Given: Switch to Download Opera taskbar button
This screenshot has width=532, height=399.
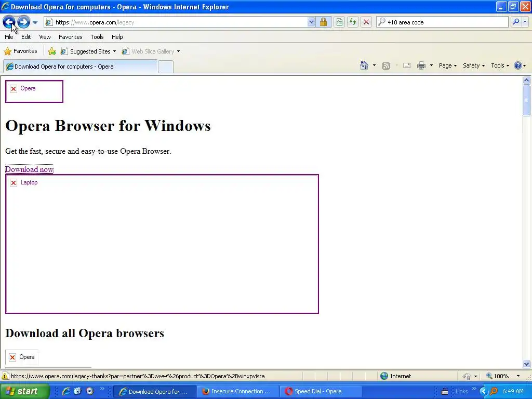Looking at the screenshot, I should point(154,392).
